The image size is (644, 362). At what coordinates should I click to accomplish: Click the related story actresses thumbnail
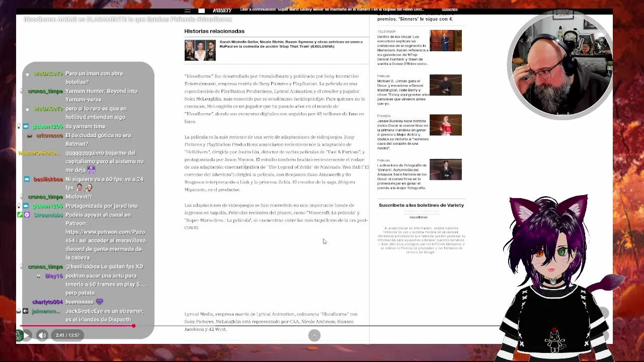tap(200, 50)
